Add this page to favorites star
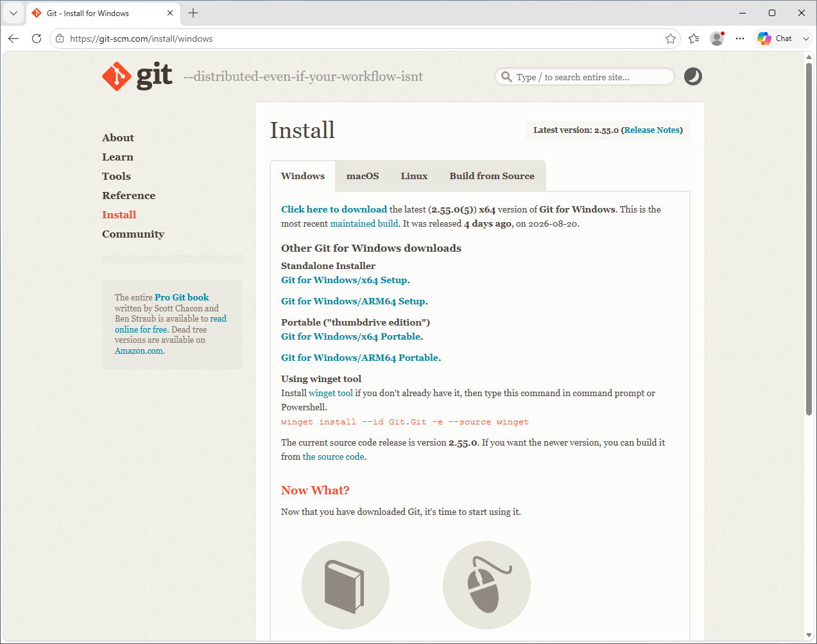817x644 pixels. click(671, 39)
